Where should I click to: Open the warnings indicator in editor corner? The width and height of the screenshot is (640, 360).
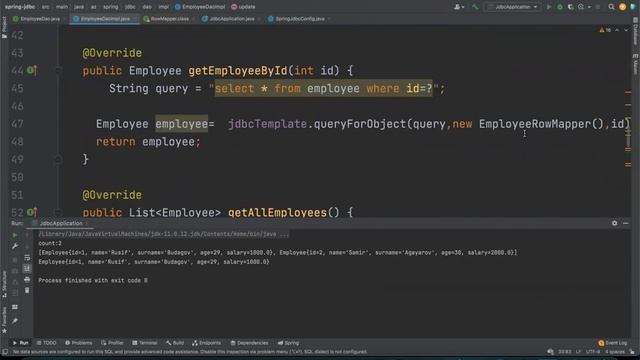point(605,30)
